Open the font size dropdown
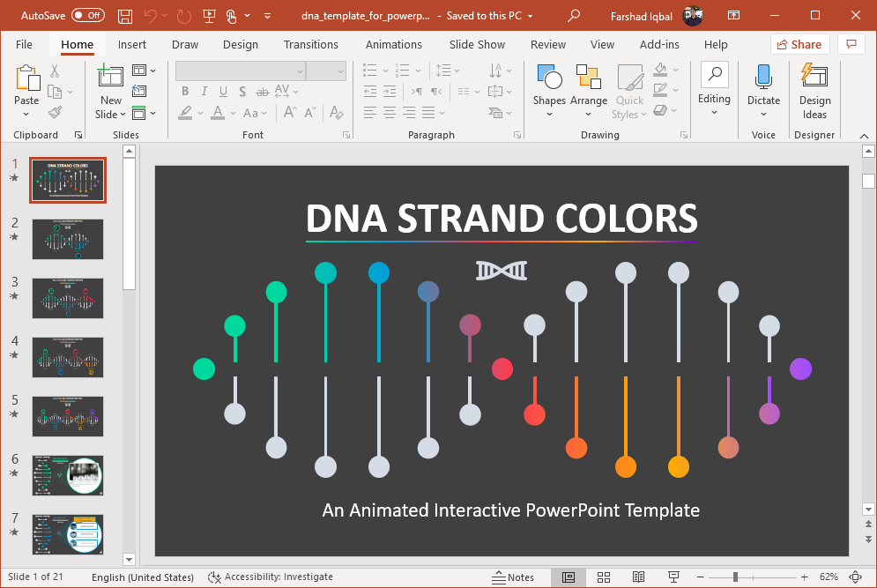The image size is (877, 588). pos(340,71)
